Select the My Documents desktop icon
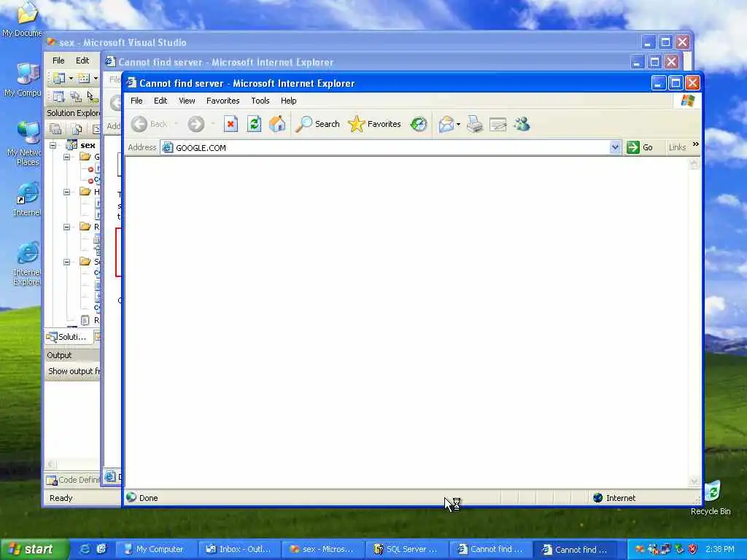747x560 pixels. click(x=23, y=19)
